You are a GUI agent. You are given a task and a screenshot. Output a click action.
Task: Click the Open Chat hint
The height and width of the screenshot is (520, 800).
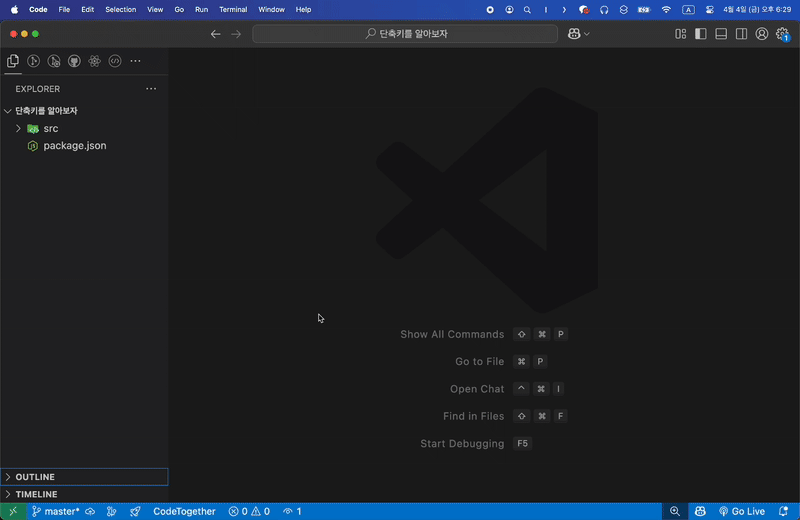pyautogui.click(x=477, y=389)
